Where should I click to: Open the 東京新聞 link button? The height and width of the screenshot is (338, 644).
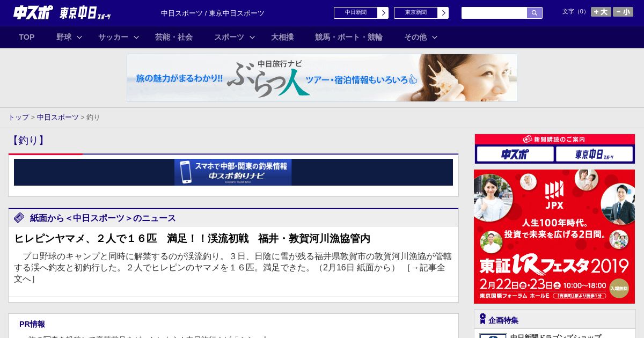point(421,13)
